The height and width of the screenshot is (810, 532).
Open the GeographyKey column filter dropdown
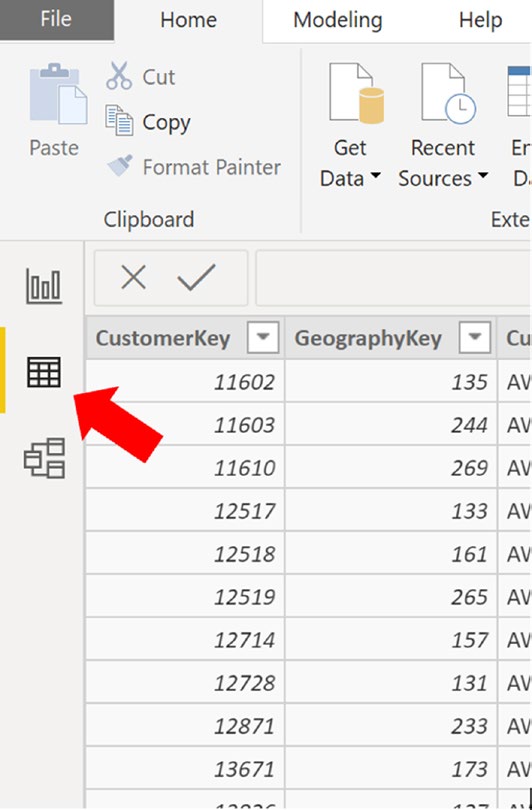coord(474,337)
